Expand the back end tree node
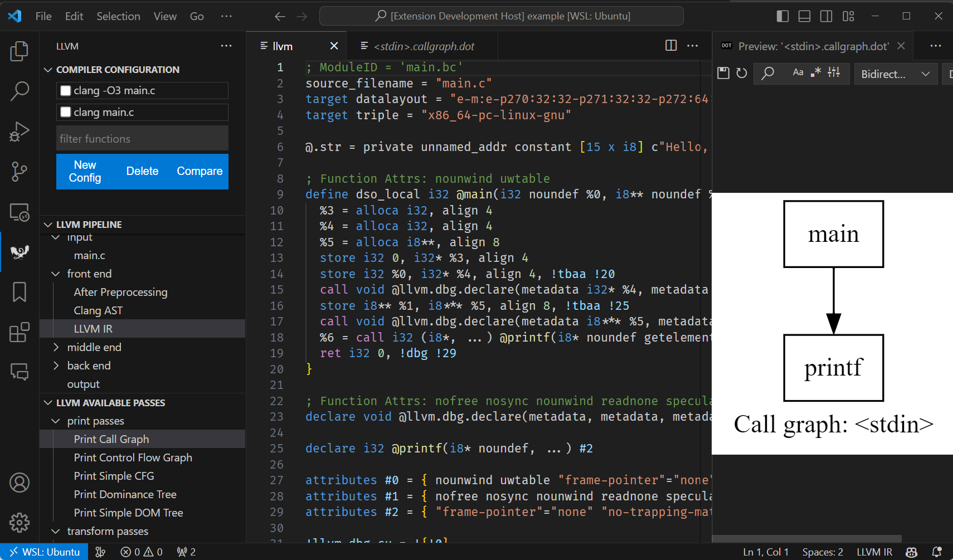 pos(56,366)
